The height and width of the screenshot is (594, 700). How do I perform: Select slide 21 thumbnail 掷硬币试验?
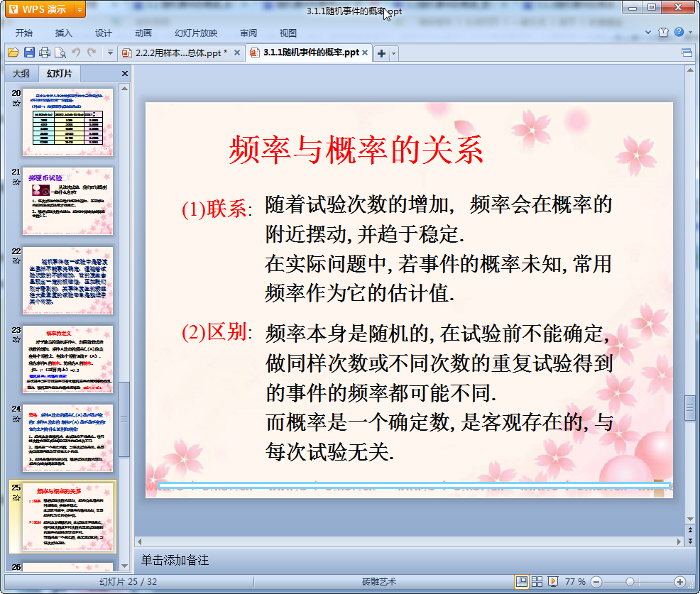(x=68, y=202)
